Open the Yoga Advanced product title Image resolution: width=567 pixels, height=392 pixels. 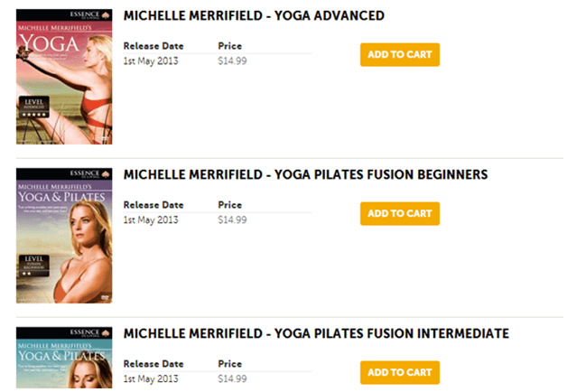click(x=254, y=16)
